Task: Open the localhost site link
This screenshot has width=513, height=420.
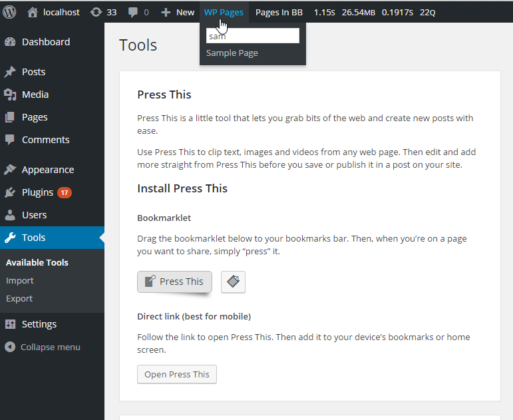Action: 61,13
